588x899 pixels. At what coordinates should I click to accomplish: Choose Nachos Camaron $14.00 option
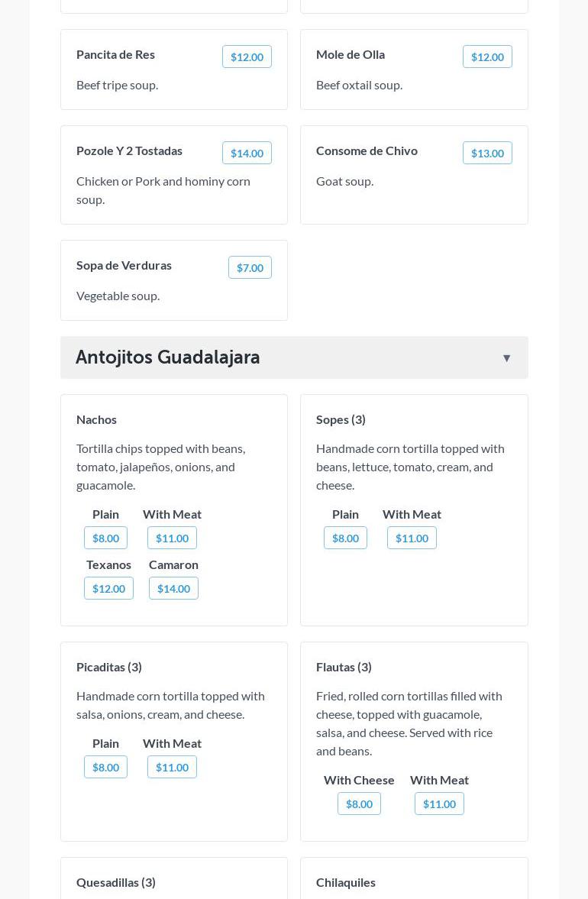click(x=173, y=589)
